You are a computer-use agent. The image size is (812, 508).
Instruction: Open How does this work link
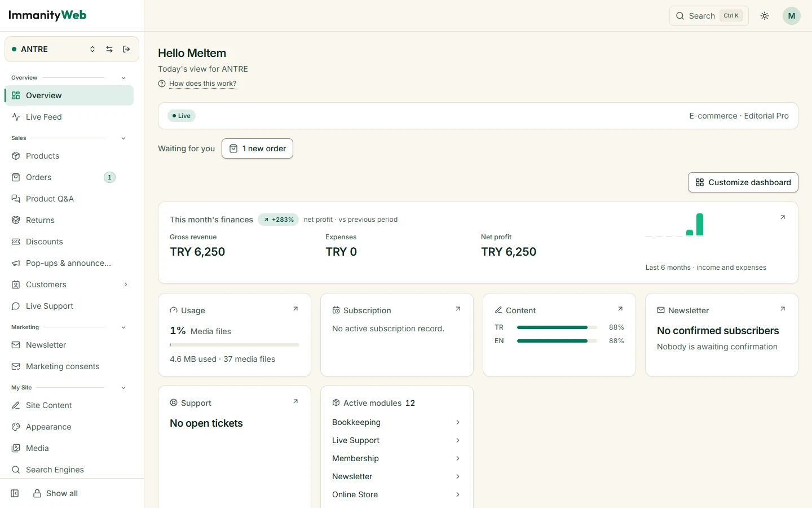click(202, 84)
